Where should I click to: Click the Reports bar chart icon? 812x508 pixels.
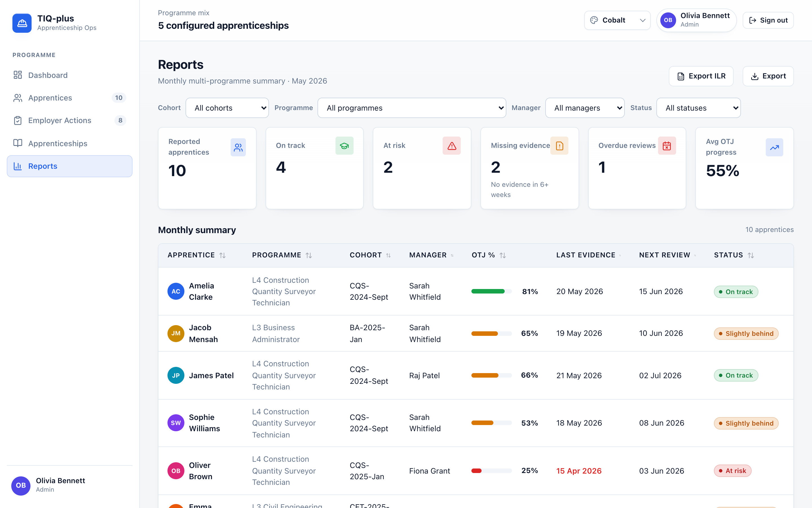(x=18, y=166)
